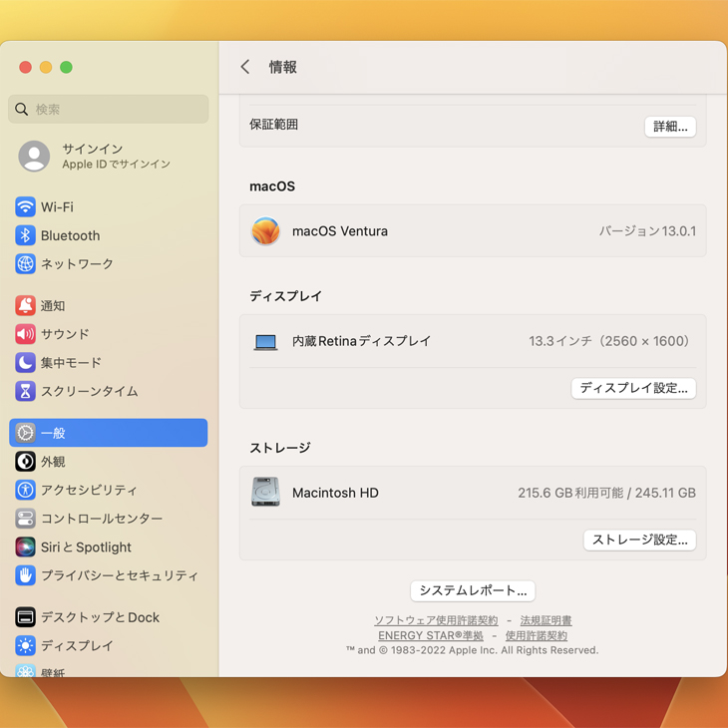
Task: Click the 詳細... button for 保証範囲
Action: [x=669, y=127]
